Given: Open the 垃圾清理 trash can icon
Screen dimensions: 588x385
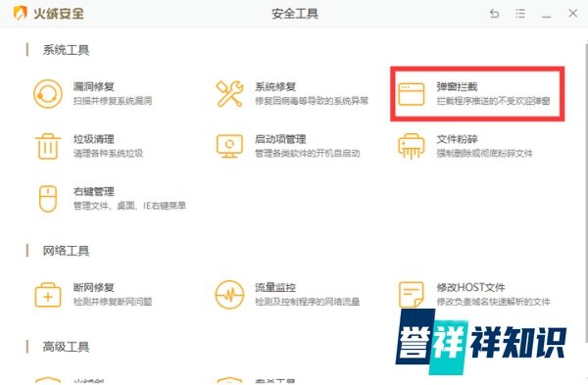Looking at the screenshot, I should pos(48,146).
